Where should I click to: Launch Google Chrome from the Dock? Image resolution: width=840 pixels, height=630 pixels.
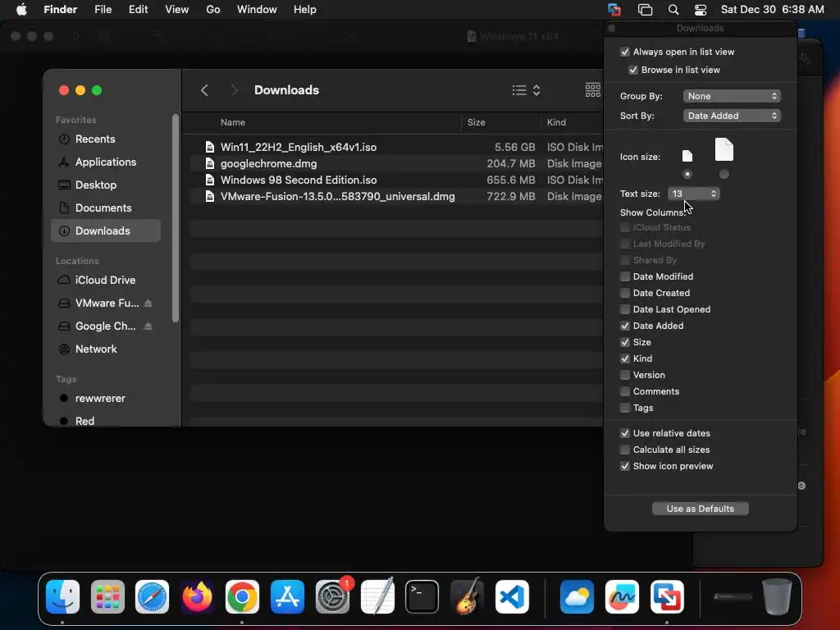coord(242,596)
